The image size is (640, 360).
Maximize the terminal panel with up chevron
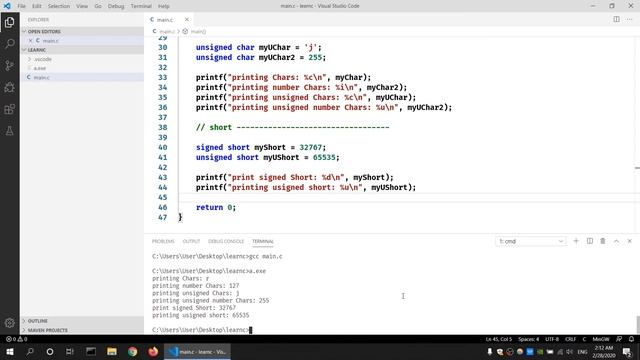(616, 241)
